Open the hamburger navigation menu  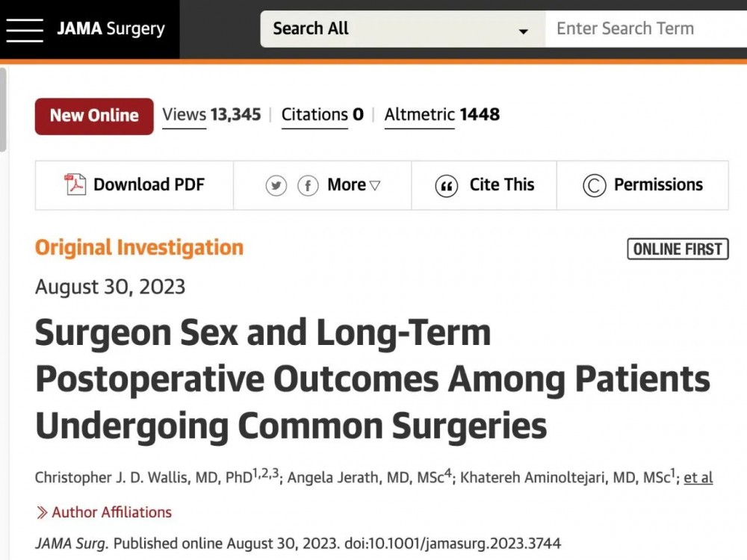[x=25, y=30]
